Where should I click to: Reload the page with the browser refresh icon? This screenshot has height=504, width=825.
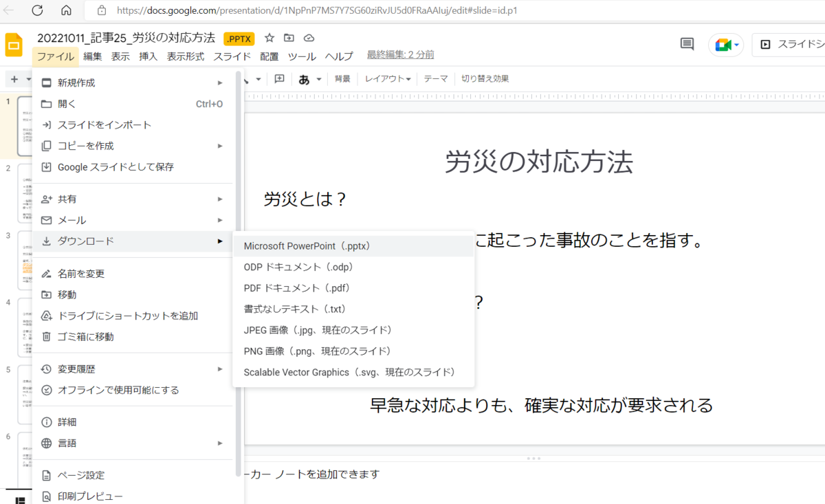37,10
